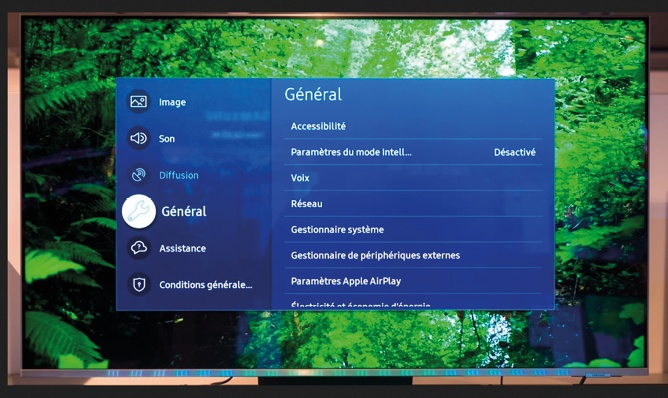Viewport: 668px width, 398px height.
Task: Select the Diffusion satellite dish icon
Action: pyautogui.click(x=138, y=175)
